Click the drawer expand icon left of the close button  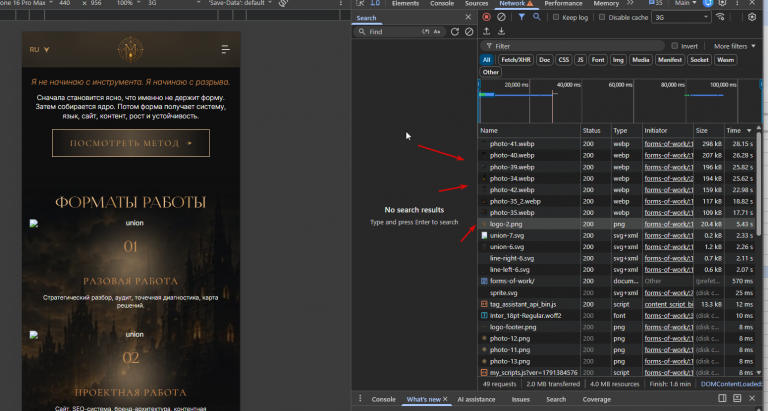pos(737,398)
